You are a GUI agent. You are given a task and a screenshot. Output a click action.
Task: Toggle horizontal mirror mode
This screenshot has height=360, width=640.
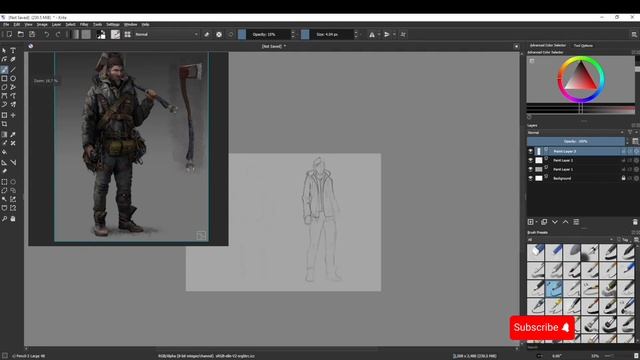point(372,35)
